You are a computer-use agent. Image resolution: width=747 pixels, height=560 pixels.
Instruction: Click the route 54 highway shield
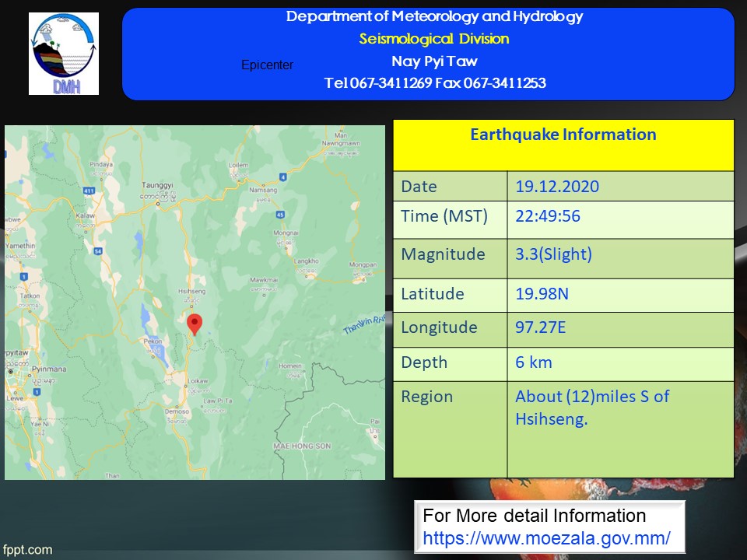98,251
